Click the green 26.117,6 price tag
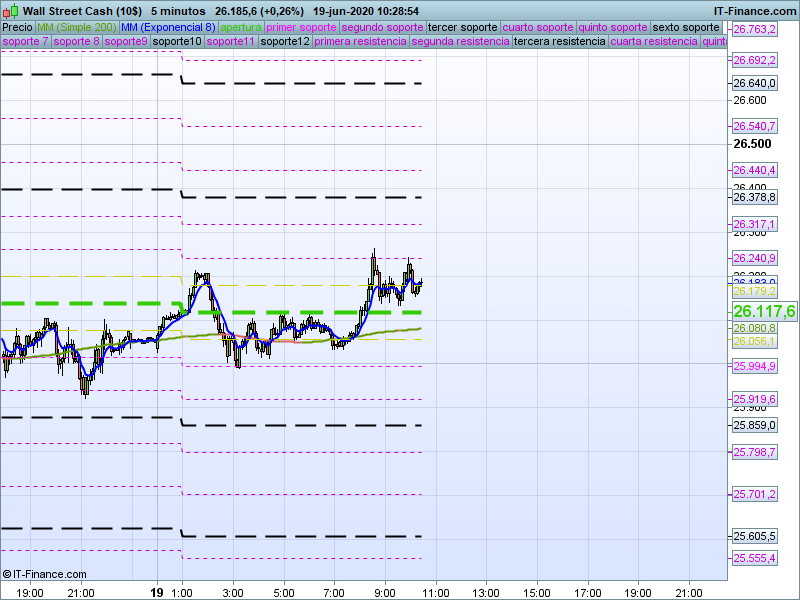 764,312
